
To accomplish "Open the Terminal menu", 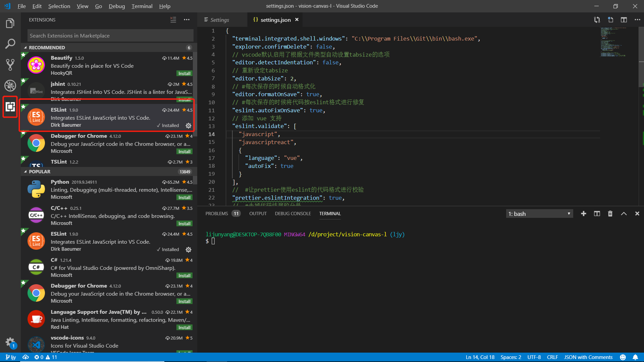I will (x=142, y=6).
